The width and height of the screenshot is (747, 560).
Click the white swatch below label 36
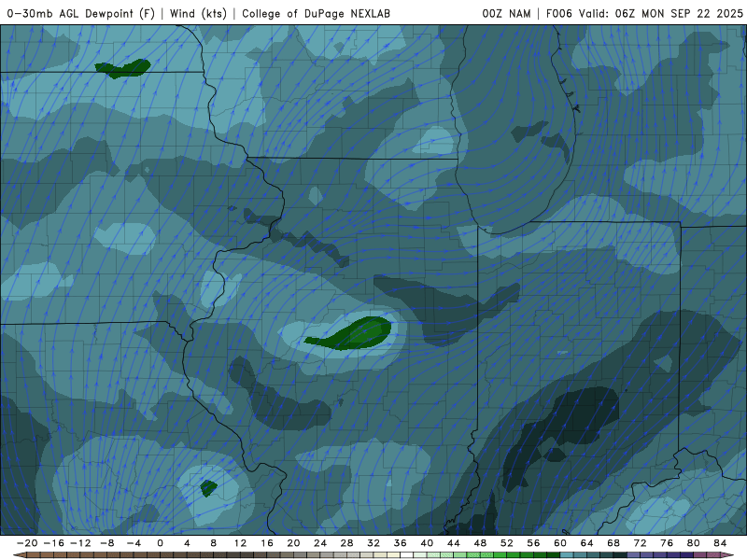407,555
